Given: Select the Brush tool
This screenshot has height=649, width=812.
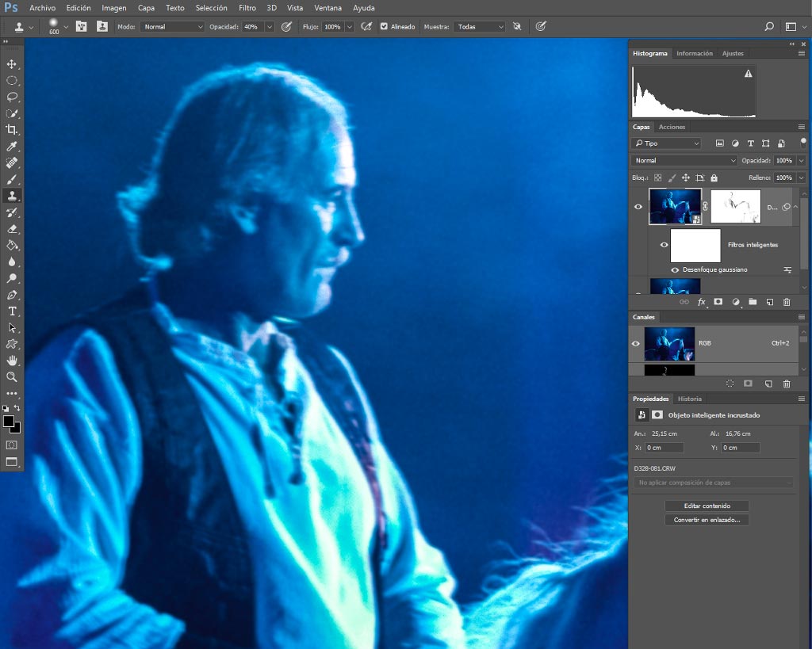Looking at the screenshot, I should coord(11,180).
